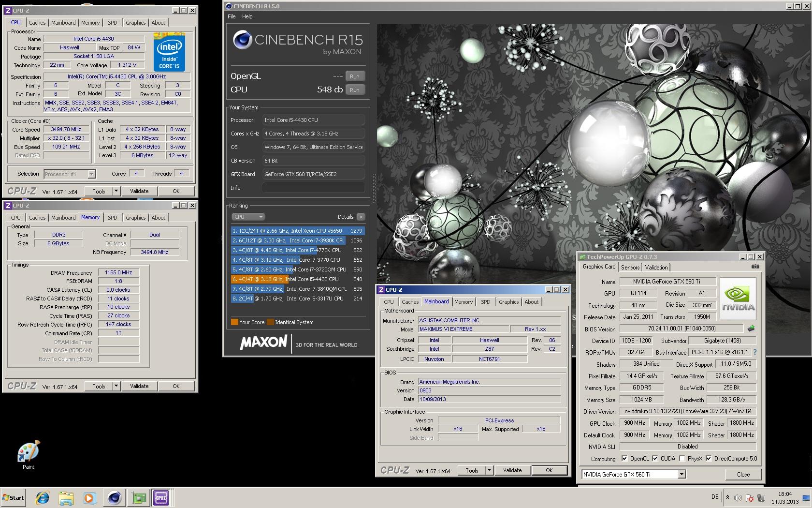Run the OpenGL benchmark in Cinebench

(355, 76)
